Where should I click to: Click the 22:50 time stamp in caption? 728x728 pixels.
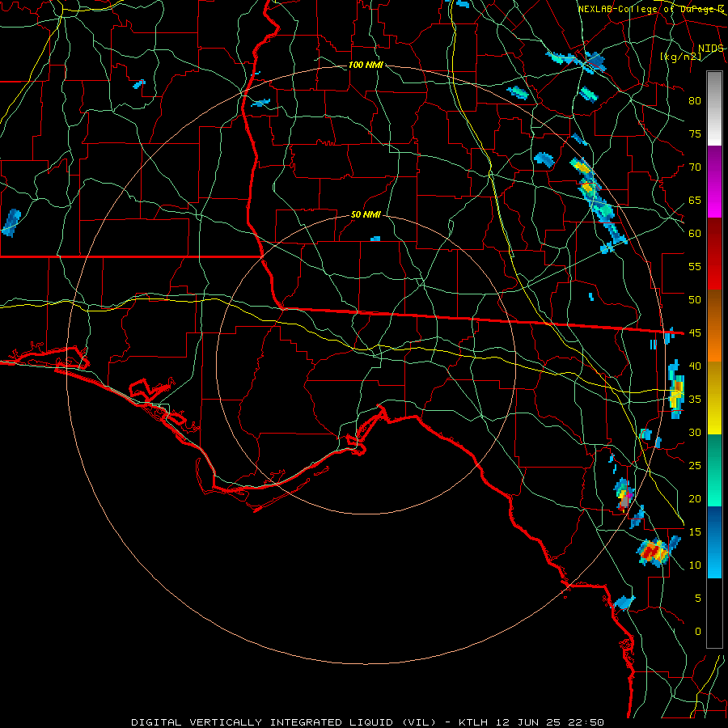click(586, 722)
